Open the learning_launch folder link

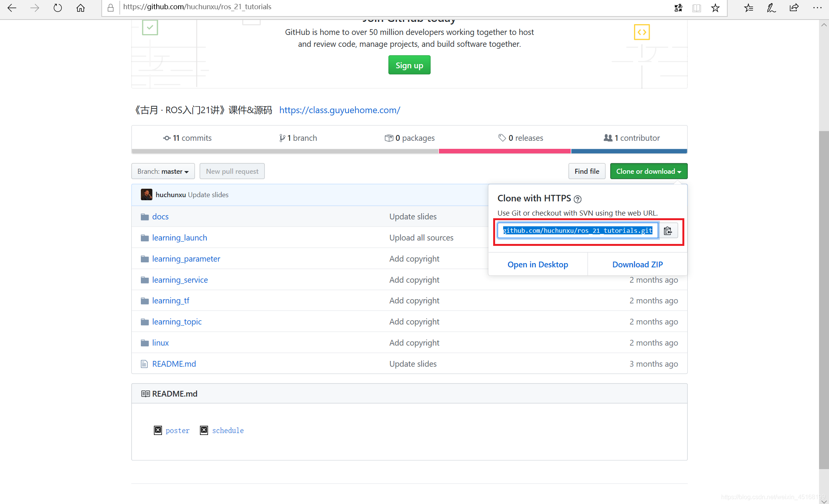[x=180, y=237]
